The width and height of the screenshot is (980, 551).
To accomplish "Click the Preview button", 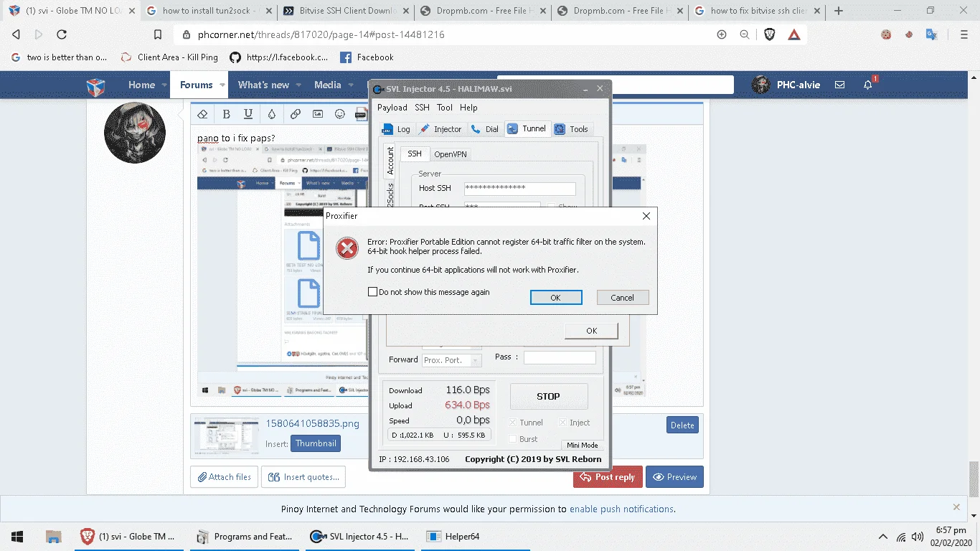I will [674, 477].
